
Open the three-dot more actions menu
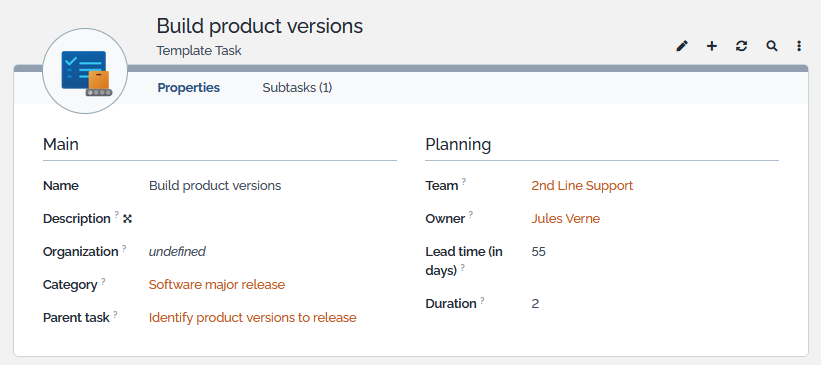(799, 46)
